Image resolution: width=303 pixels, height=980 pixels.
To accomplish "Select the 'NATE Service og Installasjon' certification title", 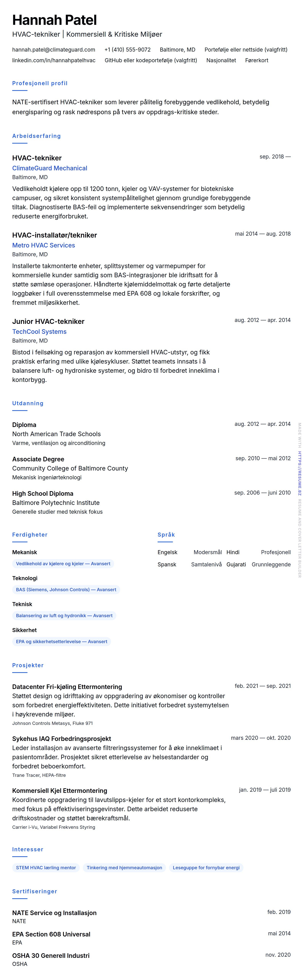I will coord(54,913).
